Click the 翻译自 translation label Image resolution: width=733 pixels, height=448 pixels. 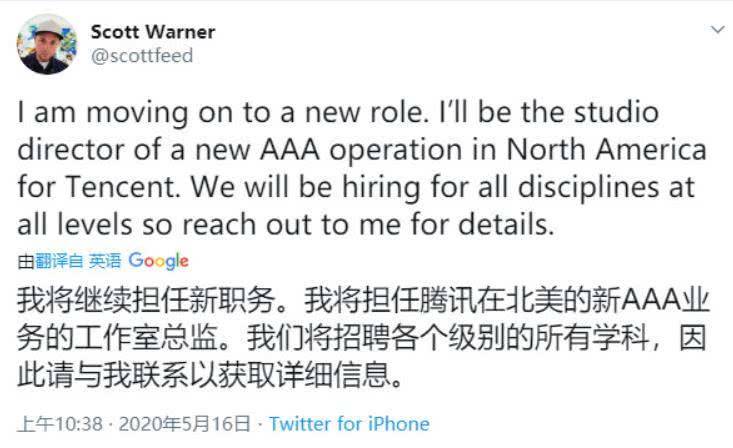58,261
